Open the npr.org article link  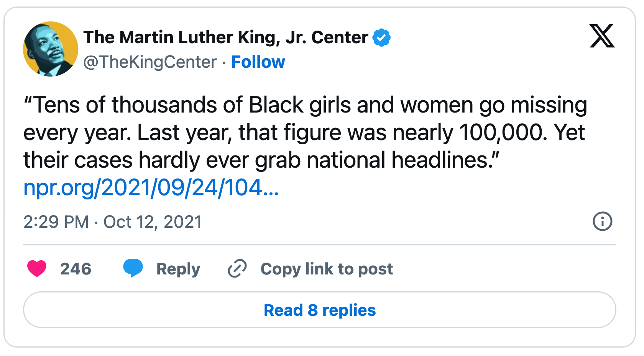point(151,188)
